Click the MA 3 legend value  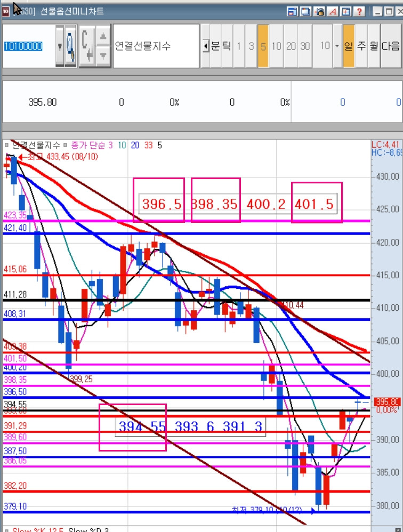(110, 145)
